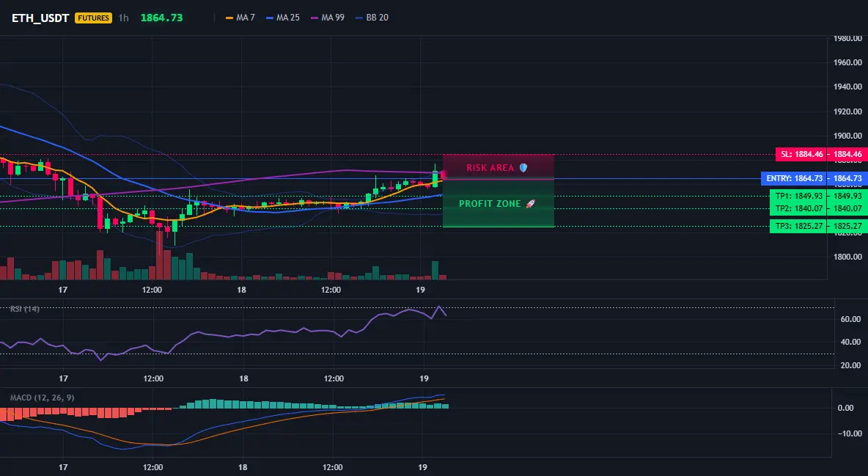The height and width of the screenshot is (476, 868).
Task: Click the shield icon in RISK AREA
Action: click(x=523, y=167)
